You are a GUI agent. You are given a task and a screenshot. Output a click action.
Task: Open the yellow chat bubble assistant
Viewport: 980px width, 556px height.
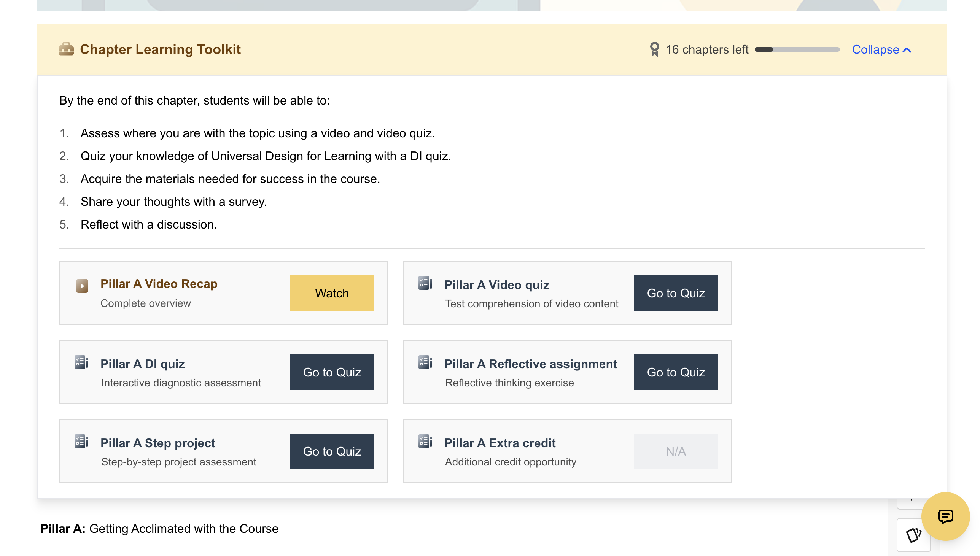(x=946, y=517)
